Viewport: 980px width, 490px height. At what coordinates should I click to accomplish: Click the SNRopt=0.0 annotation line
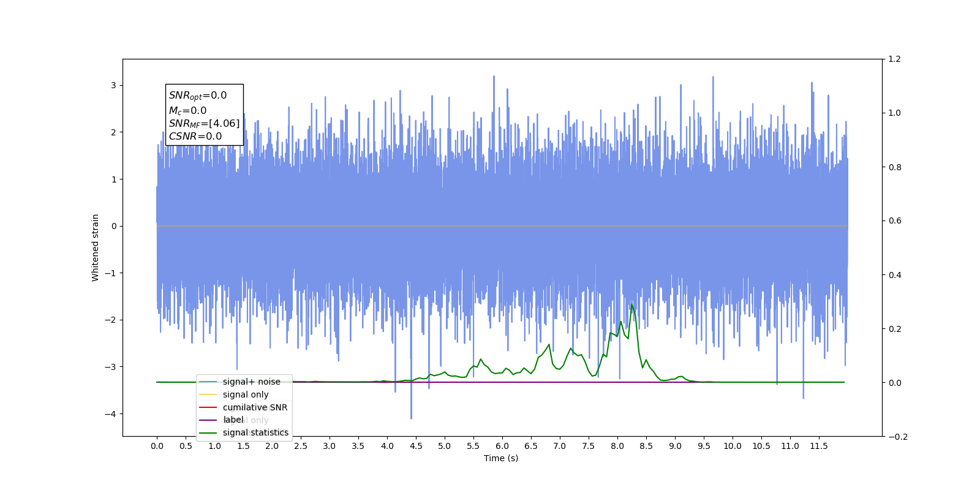198,96
